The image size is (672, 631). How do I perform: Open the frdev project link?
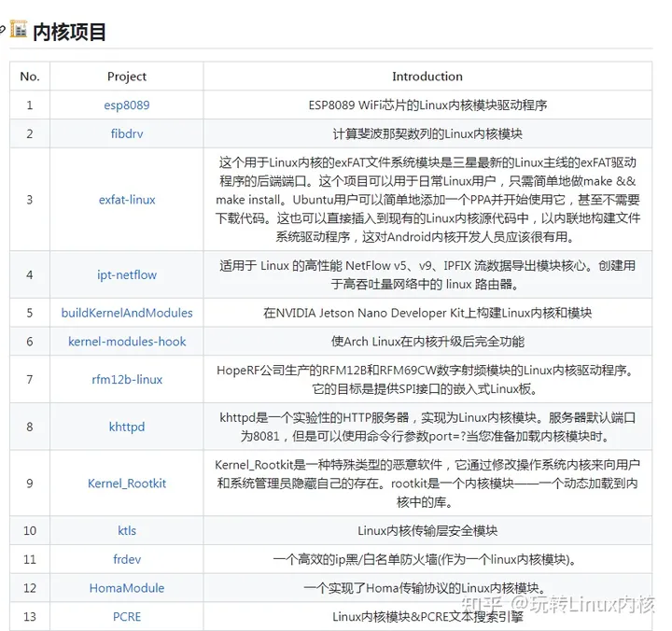point(127,559)
